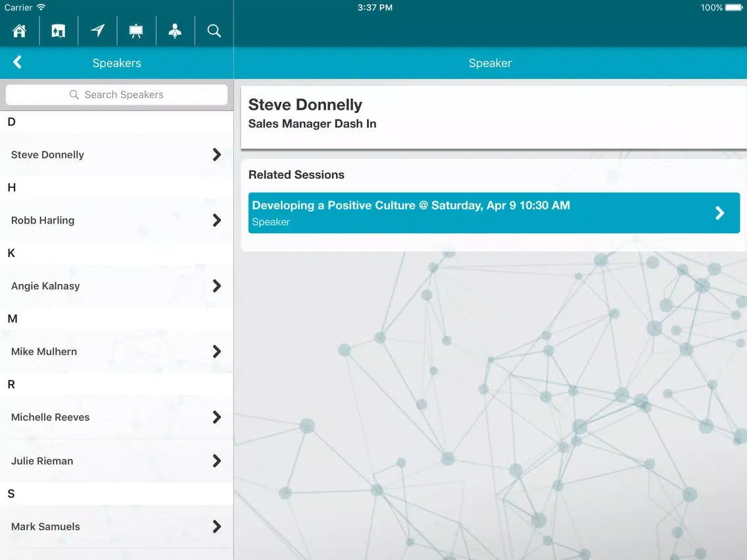The image size is (747, 560).
Task: Open chevron beside Michelle Reeves
Action: (x=217, y=417)
